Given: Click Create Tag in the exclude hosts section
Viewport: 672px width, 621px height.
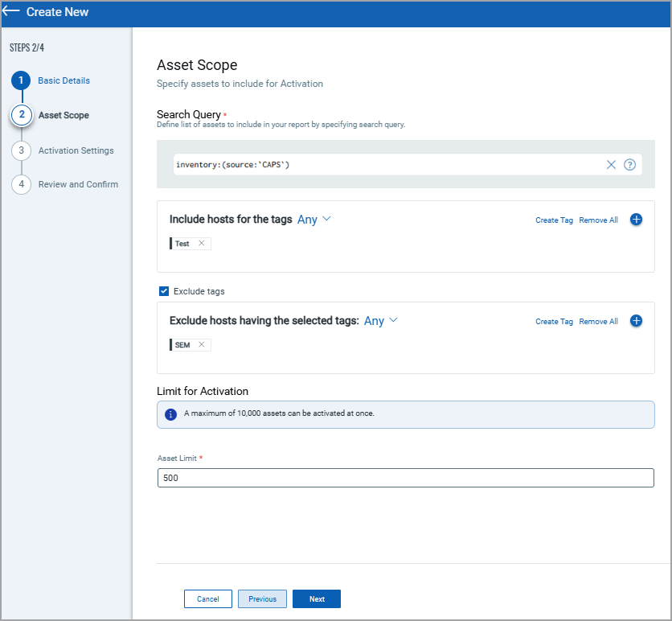Looking at the screenshot, I should 554,321.
